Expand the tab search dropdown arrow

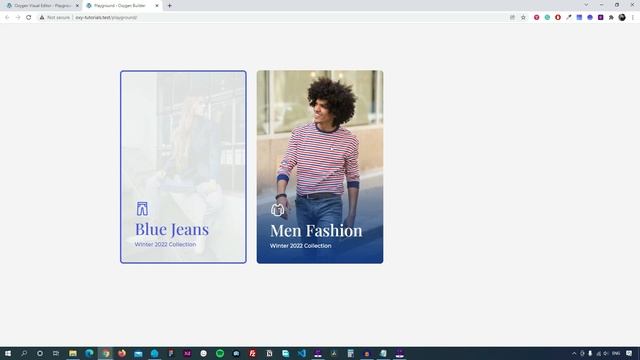586,5
